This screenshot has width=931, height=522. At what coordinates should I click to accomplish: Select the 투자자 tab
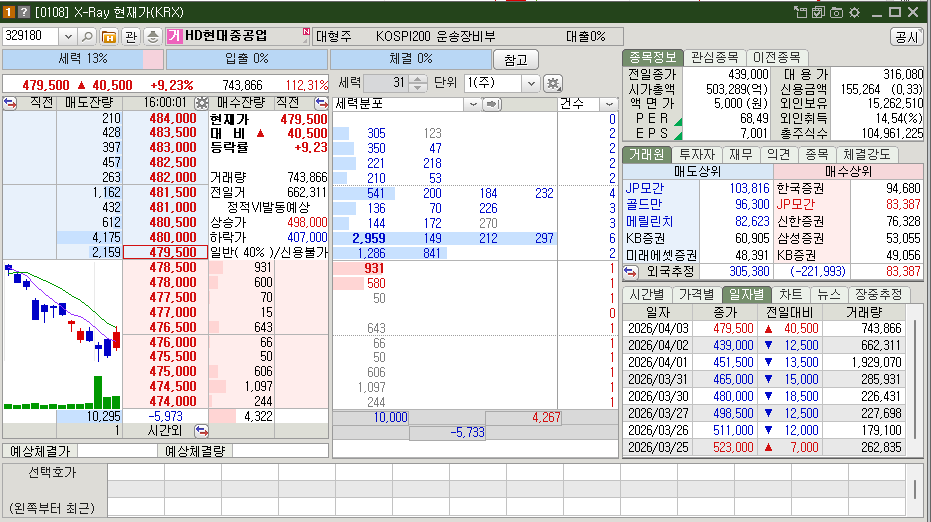[x=696, y=154]
